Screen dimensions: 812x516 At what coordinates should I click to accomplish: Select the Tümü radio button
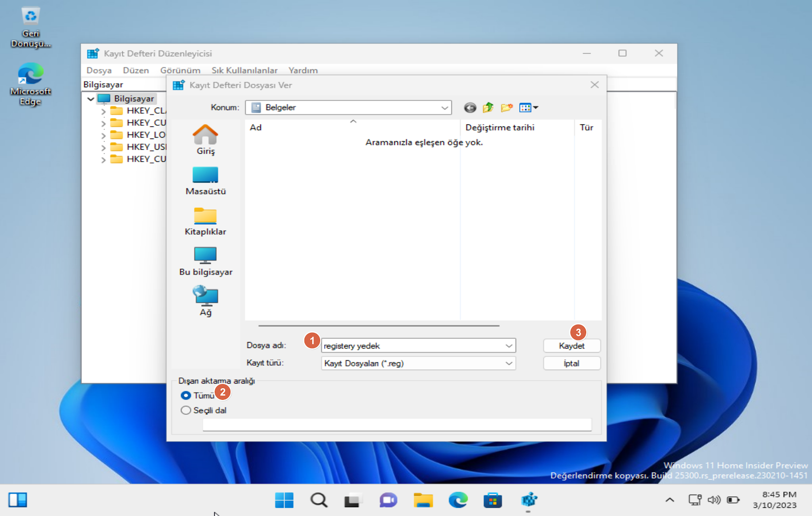point(186,395)
